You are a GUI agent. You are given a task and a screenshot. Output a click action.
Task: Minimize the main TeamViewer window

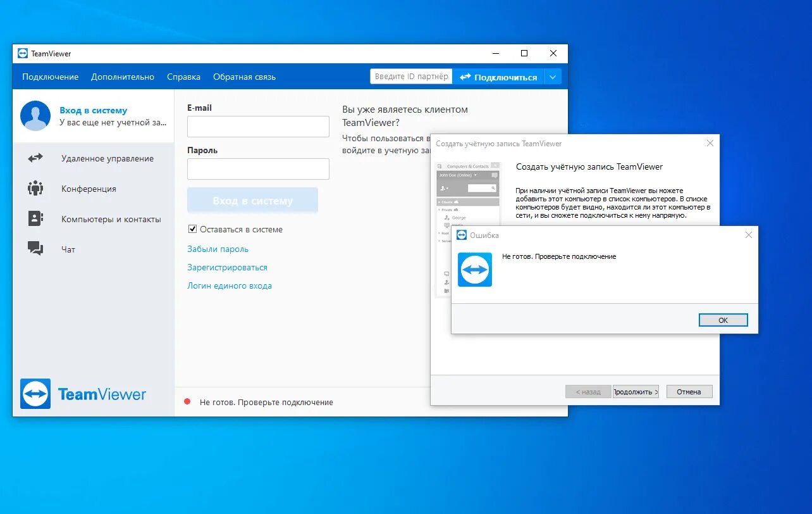tap(495, 54)
